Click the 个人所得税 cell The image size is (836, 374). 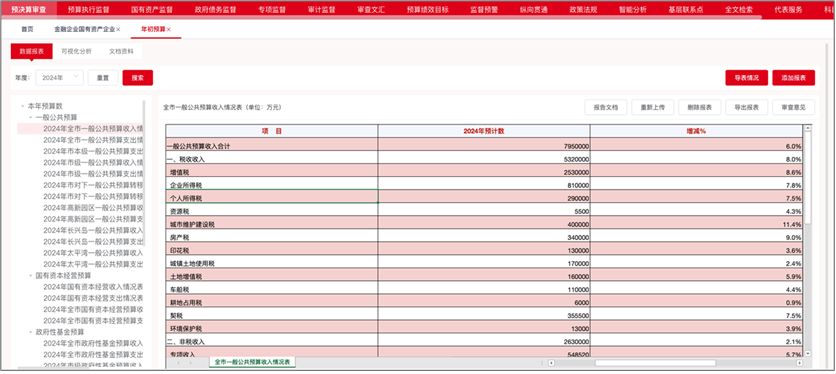[272, 196]
